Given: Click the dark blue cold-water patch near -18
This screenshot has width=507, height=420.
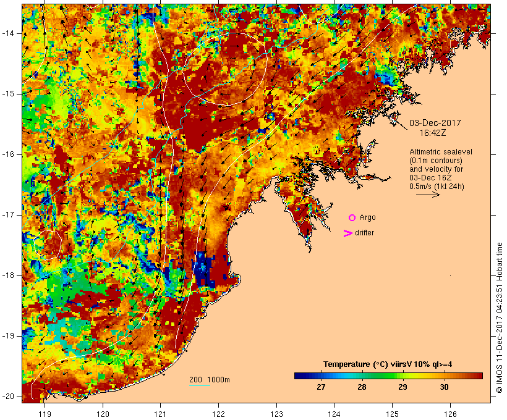Looking at the screenshot, I should (203, 269).
